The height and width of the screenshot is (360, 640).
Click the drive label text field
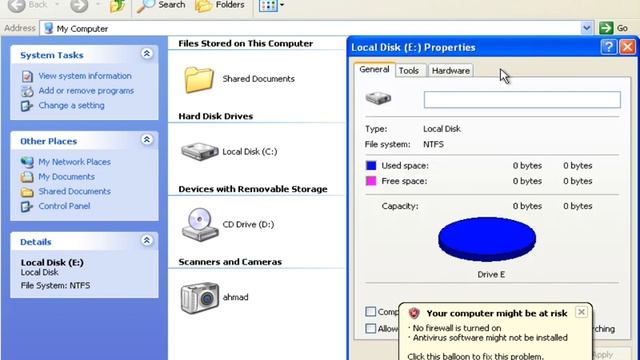click(x=522, y=100)
